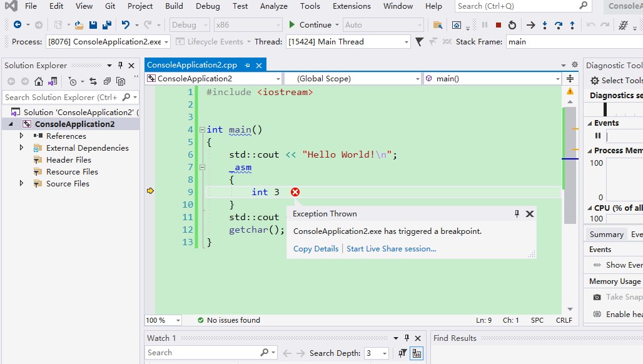643x364 pixels.
Task: Click Sync with Active Document icon
Action: click(x=93, y=81)
